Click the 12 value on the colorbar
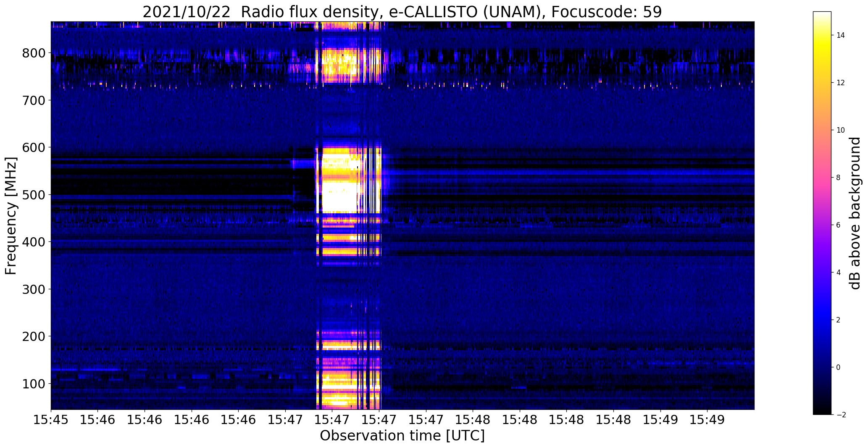The width and height of the screenshot is (868, 448). click(x=841, y=83)
